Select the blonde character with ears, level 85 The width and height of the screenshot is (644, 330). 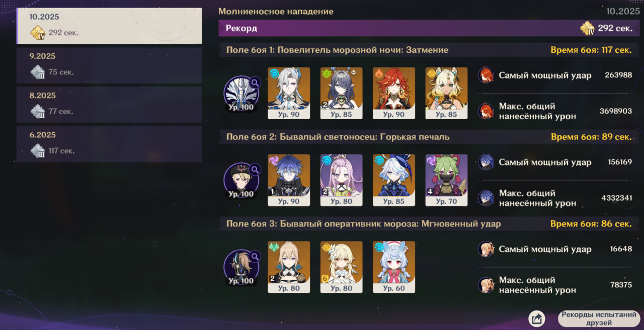click(x=446, y=93)
